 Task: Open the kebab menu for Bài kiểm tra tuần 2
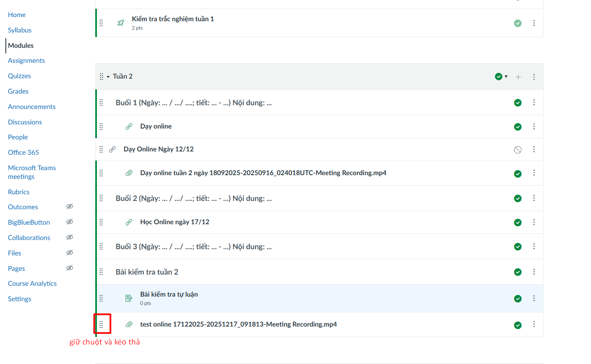[534, 272]
